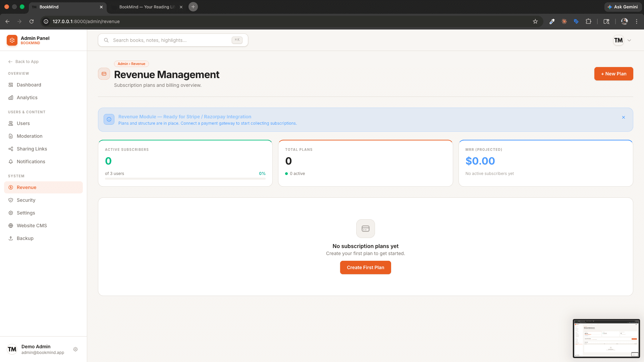Image resolution: width=644 pixels, height=362 pixels.
Task: Click the Website CMS globe icon
Action: tap(11, 226)
